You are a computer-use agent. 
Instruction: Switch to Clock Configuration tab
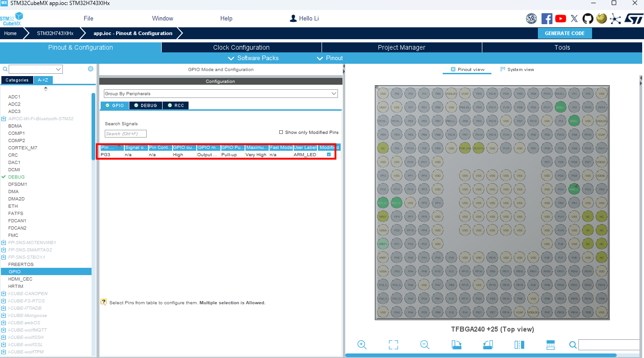(x=241, y=47)
